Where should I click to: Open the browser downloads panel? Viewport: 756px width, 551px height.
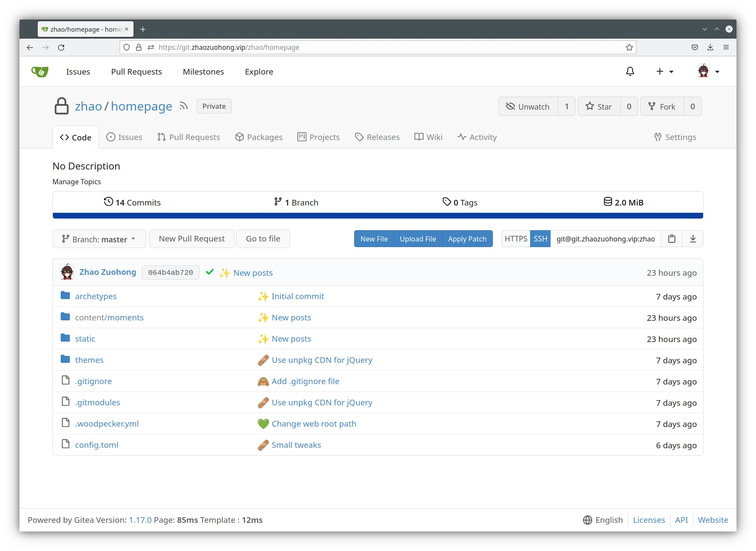click(710, 48)
